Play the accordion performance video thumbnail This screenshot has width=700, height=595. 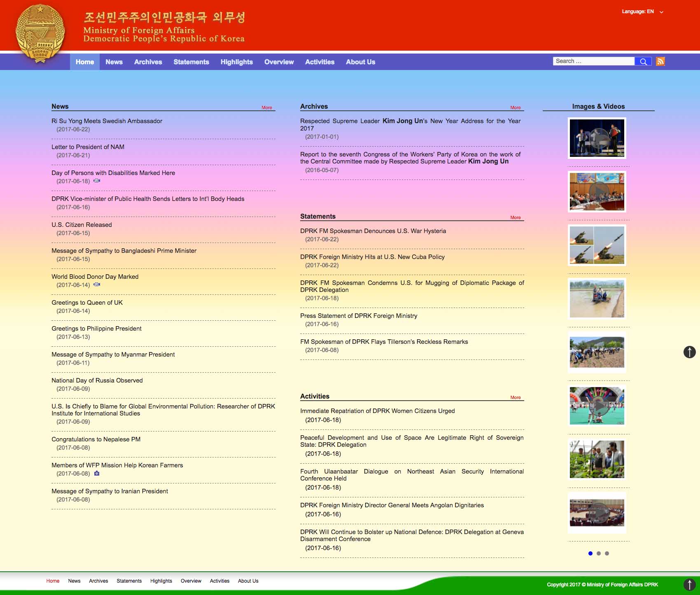click(x=597, y=138)
